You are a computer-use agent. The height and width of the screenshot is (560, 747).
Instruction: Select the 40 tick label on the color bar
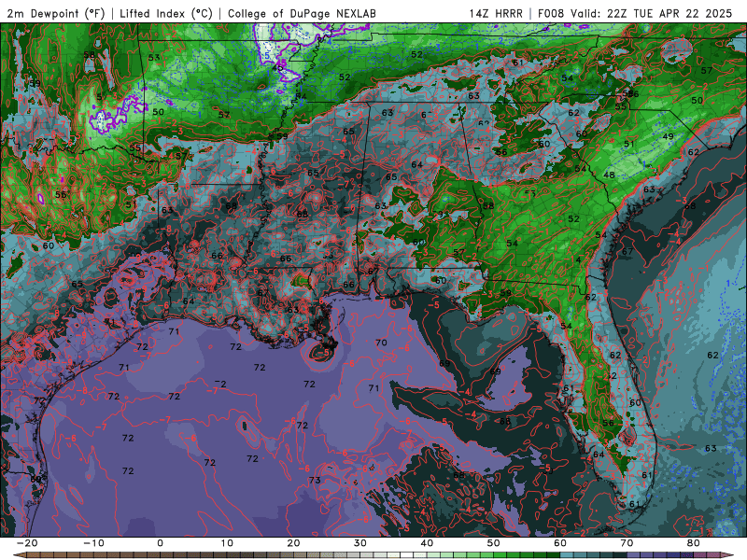click(x=427, y=543)
